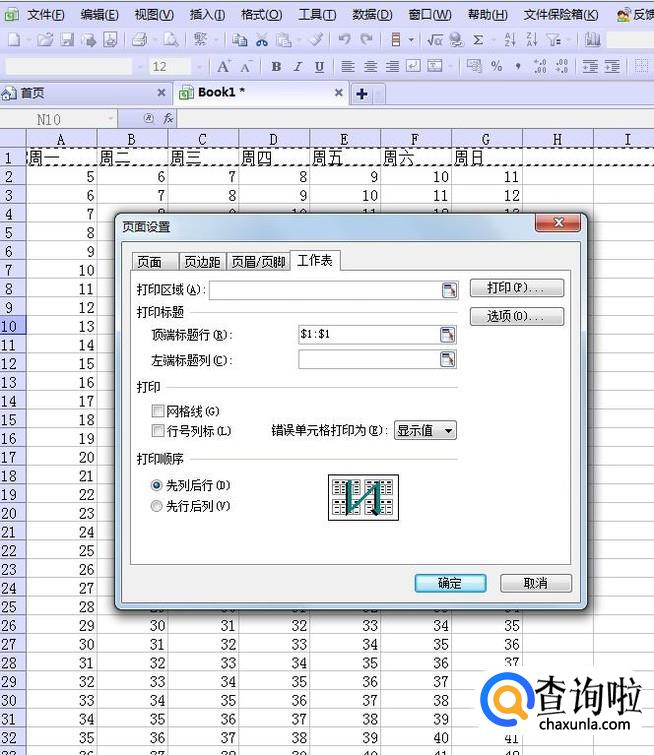Image resolution: width=654 pixels, height=755 pixels.
Task: Click the 取消 button
Action: (536, 583)
